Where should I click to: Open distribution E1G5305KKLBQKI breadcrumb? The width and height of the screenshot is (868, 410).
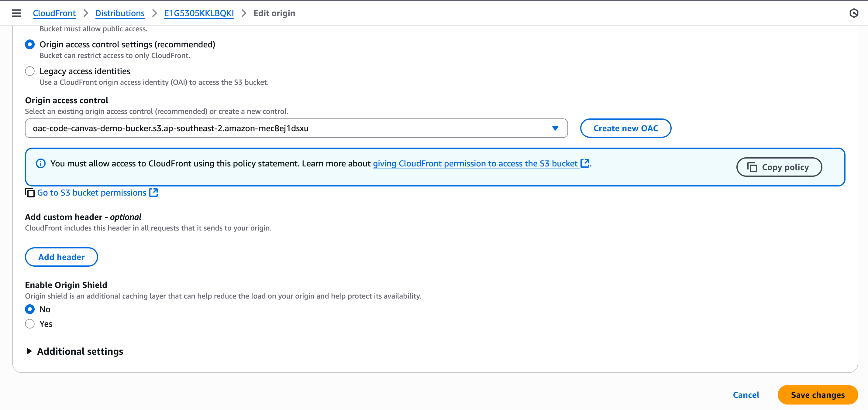(199, 13)
